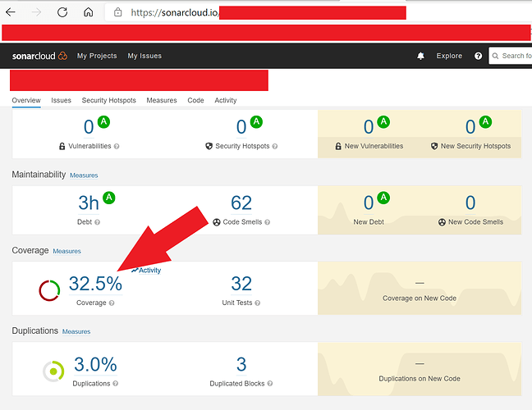Click the New Security Hotspots A rating badge
The width and height of the screenshot is (532, 410).
point(485,121)
